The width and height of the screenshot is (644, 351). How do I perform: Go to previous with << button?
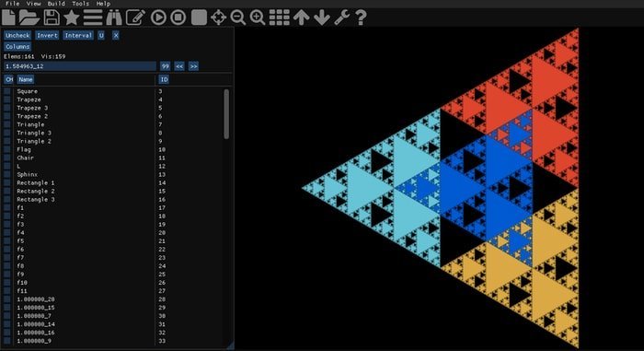tap(179, 66)
